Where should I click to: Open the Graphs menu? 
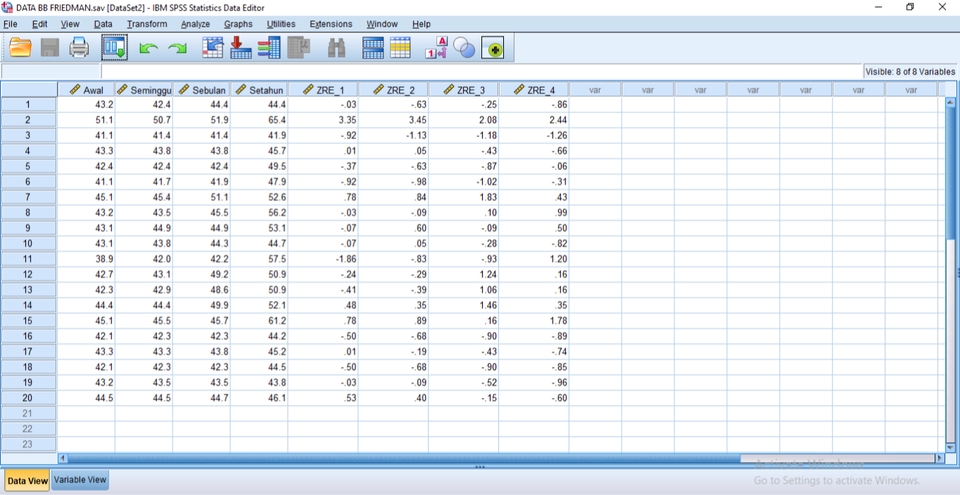pyautogui.click(x=238, y=24)
